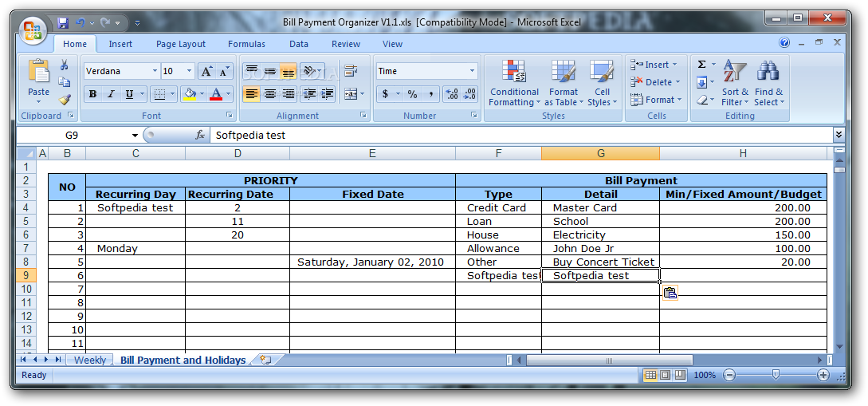Open Format as Table gallery

coord(564,82)
